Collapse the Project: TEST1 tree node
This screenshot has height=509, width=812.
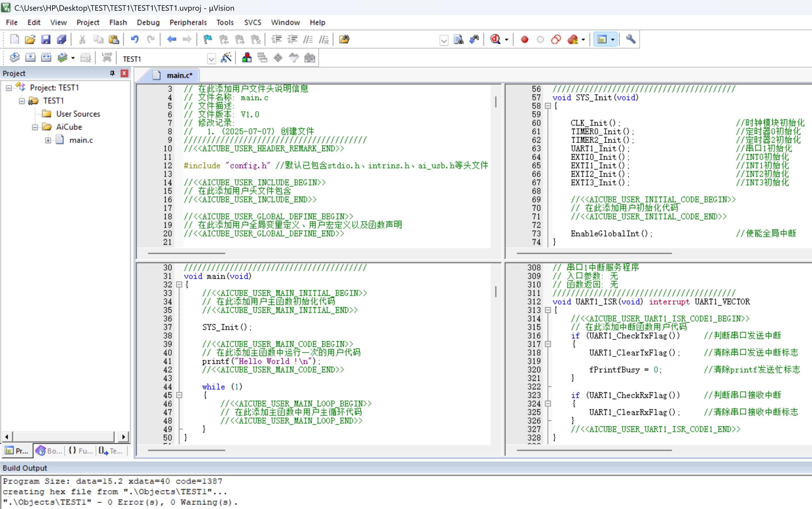pyautogui.click(x=9, y=88)
